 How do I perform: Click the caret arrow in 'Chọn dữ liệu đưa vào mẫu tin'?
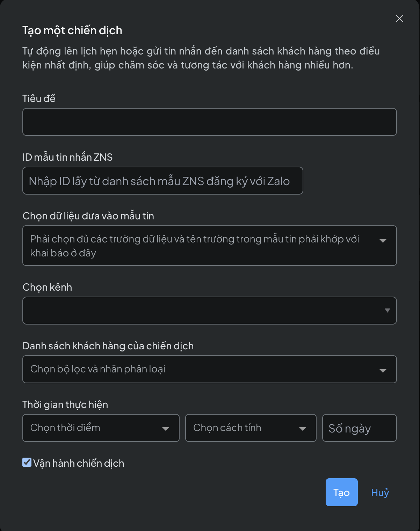[383, 241]
